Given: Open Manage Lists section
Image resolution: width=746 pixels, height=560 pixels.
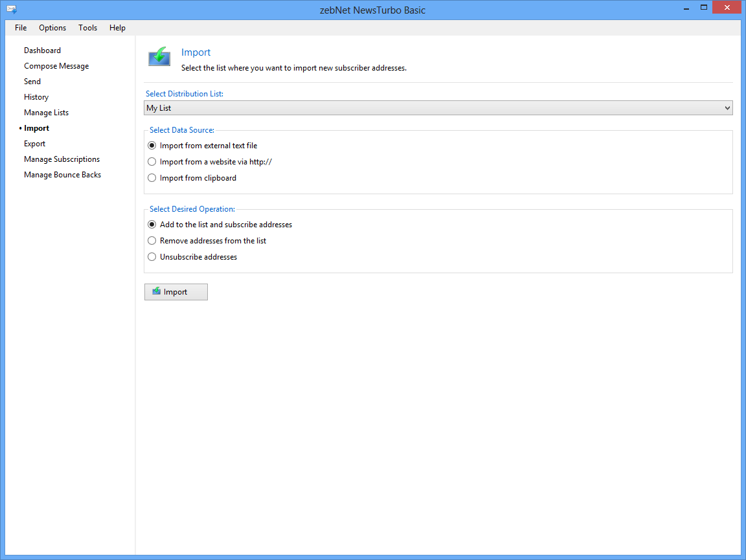Looking at the screenshot, I should 46,113.
